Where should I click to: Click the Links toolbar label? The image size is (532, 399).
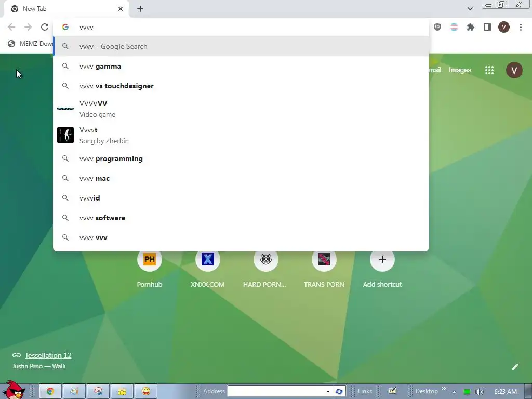365,391
